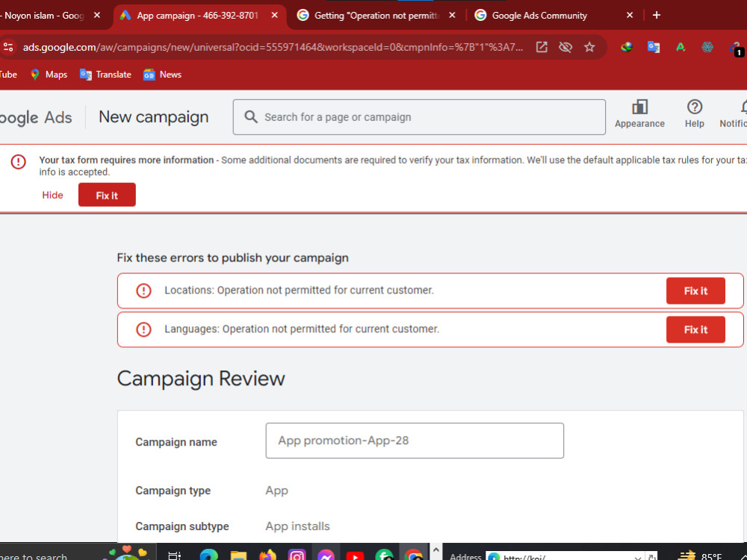747x560 pixels.
Task: Open the teal spider web extension icon
Action: pyautogui.click(x=707, y=46)
